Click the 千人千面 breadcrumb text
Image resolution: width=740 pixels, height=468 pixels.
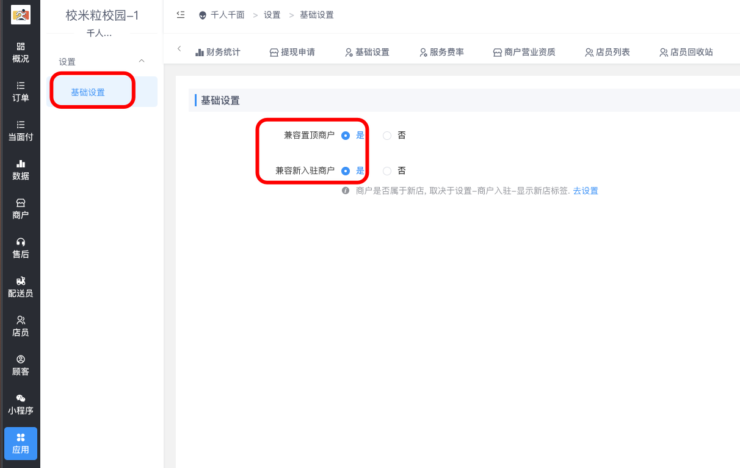(227, 15)
